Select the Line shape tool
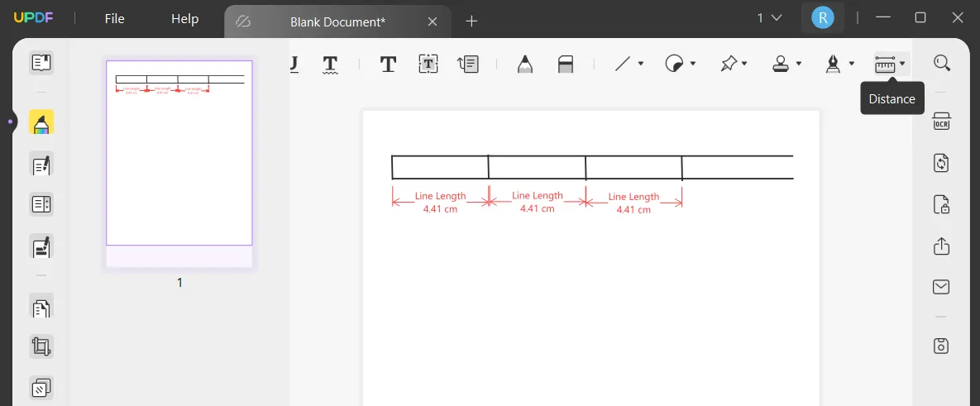 (x=623, y=64)
